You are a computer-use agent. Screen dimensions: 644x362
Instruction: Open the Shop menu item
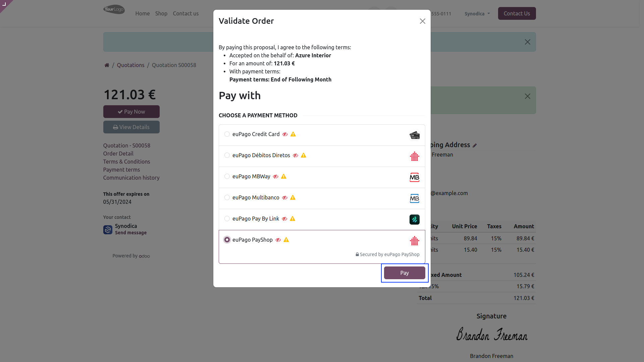tap(161, 13)
